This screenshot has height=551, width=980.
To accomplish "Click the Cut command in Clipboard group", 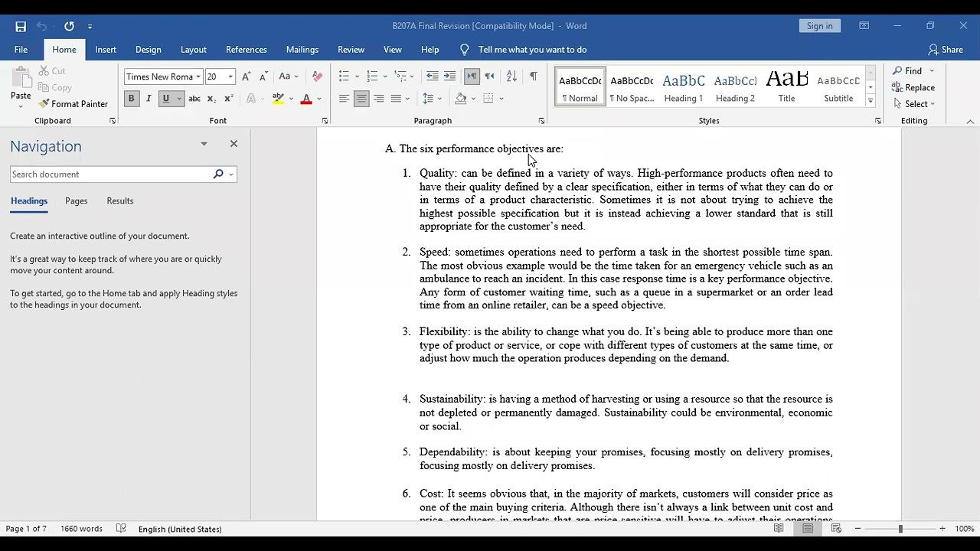I will (x=52, y=71).
